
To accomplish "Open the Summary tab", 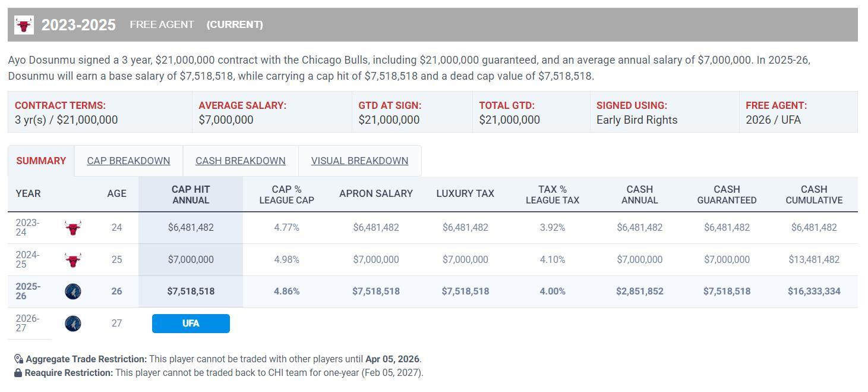I will click(x=41, y=161).
